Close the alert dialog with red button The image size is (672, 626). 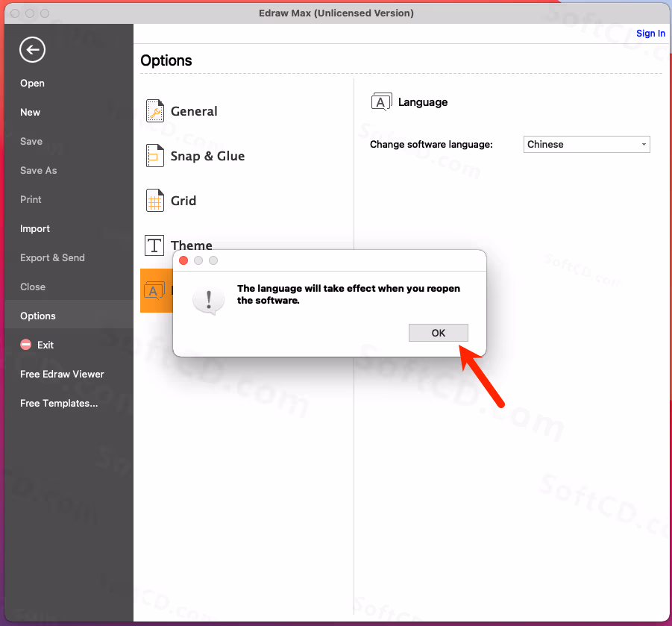(183, 260)
